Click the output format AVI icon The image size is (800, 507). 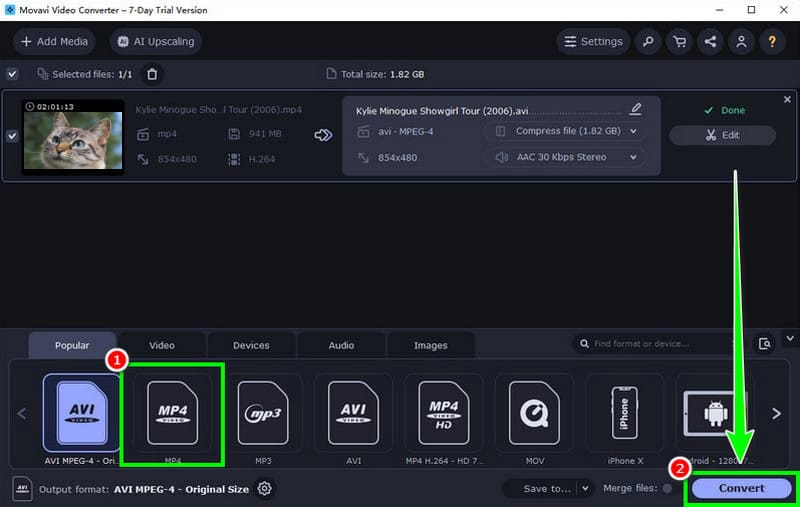tap(22, 489)
